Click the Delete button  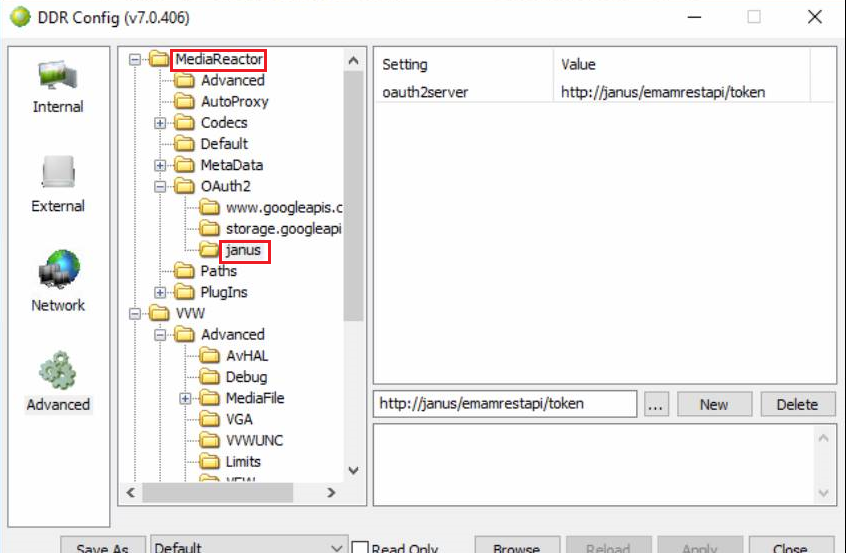coord(797,404)
